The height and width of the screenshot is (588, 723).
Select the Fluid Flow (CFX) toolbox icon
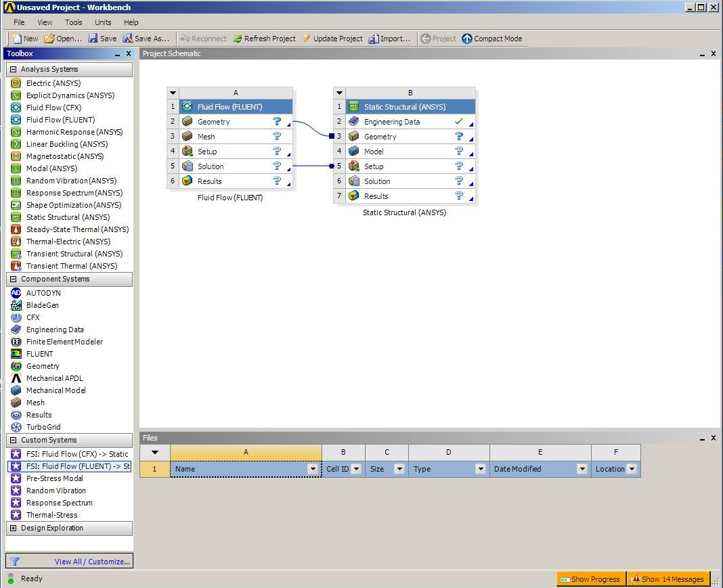pyautogui.click(x=16, y=108)
